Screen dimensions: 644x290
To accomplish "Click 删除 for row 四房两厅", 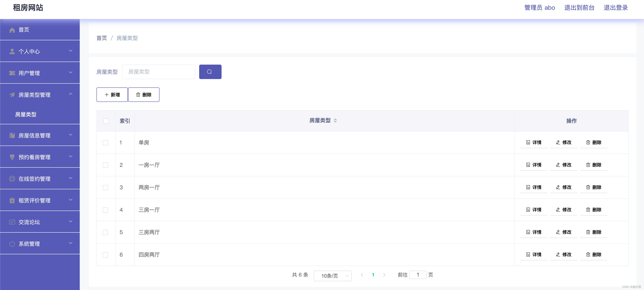I will click(593, 254).
